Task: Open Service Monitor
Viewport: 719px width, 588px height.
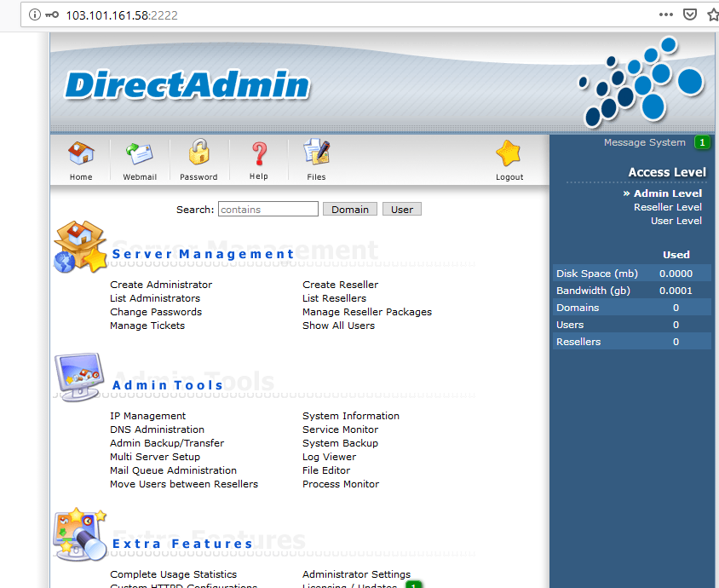Action: tap(340, 429)
